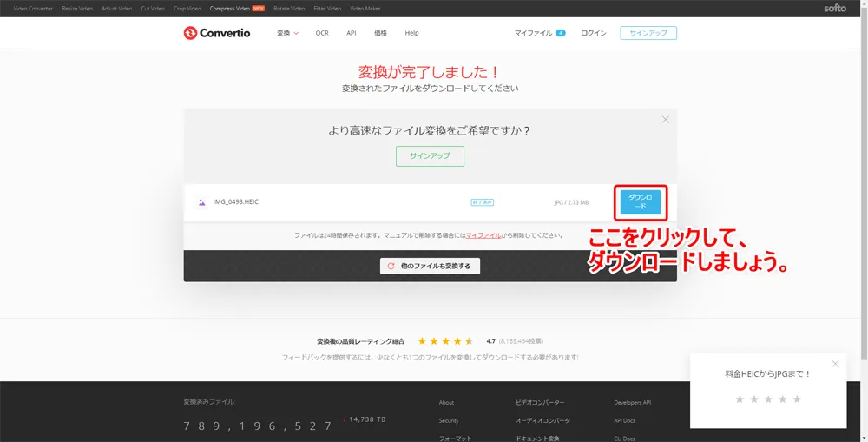The image size is (868, 442).
Task: Rate five stars in feedback popup
Action: pos(797,399)
